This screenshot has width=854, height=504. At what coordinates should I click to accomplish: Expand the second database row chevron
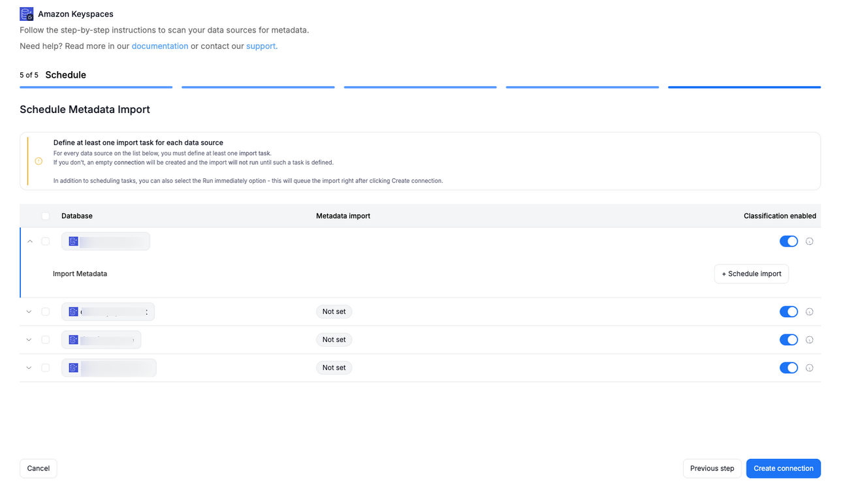pyautogui.click(x=29, y=312)
